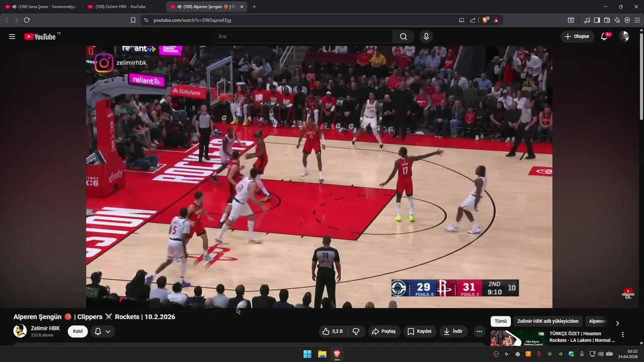The height and width of the screenshot is (362, 644).
Task: Open File Explorer from the taskbar
Action: pos(322,354)
